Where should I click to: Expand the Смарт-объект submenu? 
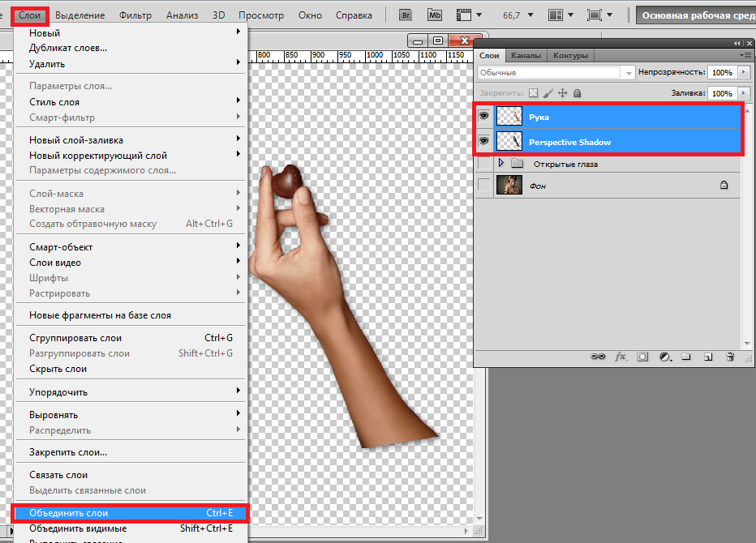coord(131,246)
